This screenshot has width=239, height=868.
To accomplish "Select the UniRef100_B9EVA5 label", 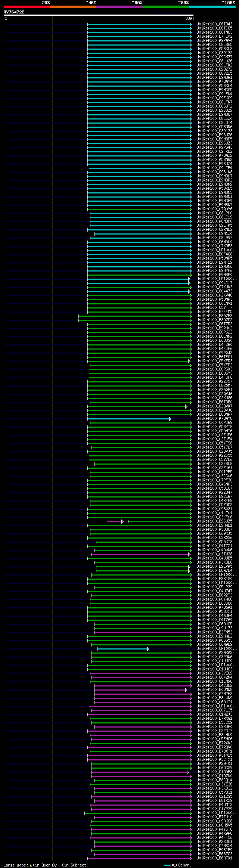I will [214, 567].
